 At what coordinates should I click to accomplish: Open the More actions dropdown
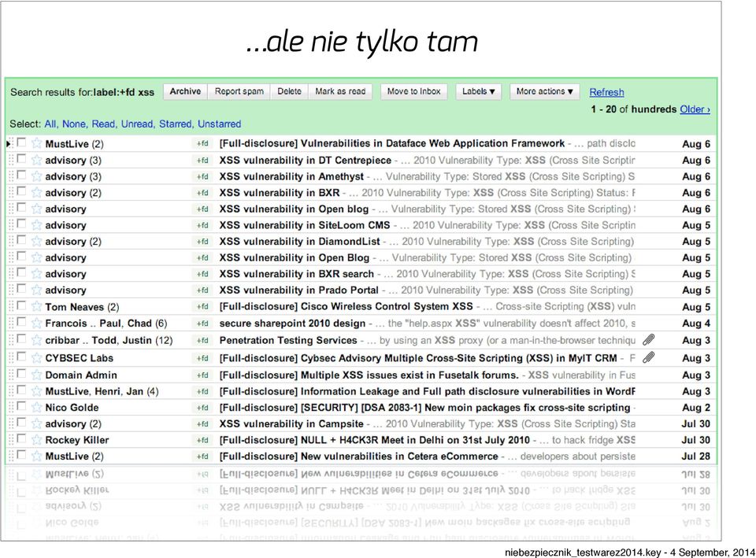[x=545, y=91]
